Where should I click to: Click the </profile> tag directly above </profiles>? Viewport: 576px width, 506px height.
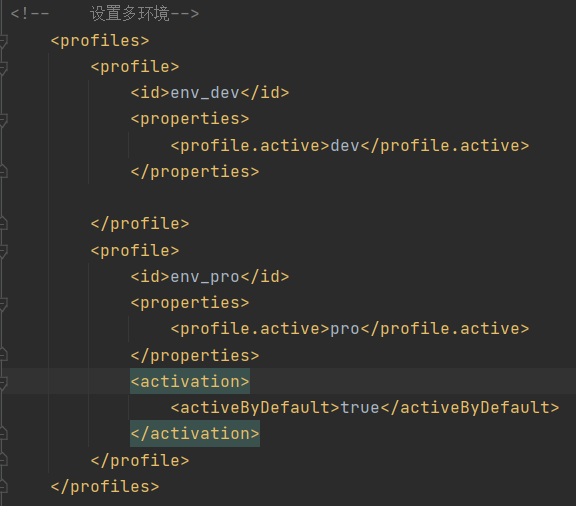click(140, 460)
